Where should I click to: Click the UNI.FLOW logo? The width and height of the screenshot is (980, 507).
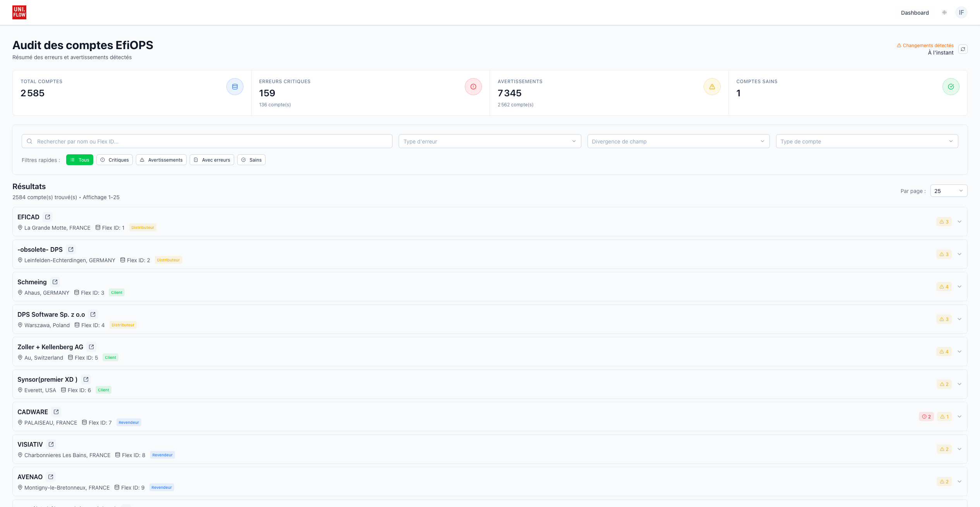[19, 12]
